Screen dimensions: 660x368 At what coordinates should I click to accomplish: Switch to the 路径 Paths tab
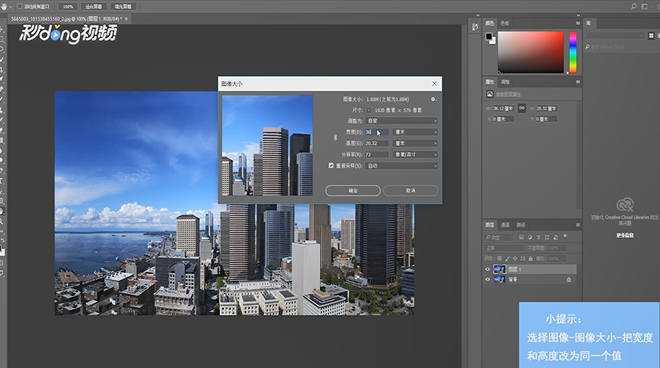point(521,225)
